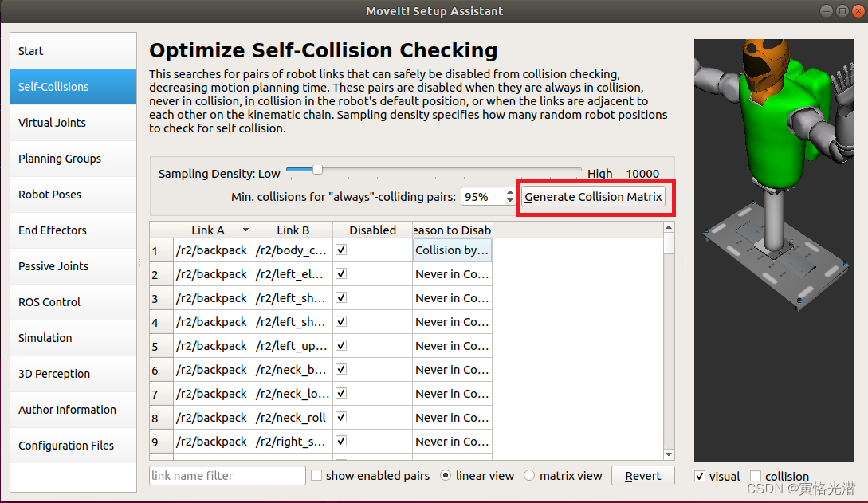Select the /r2/body_c... Link B cell
868x503 pixels.
point(293,250)
